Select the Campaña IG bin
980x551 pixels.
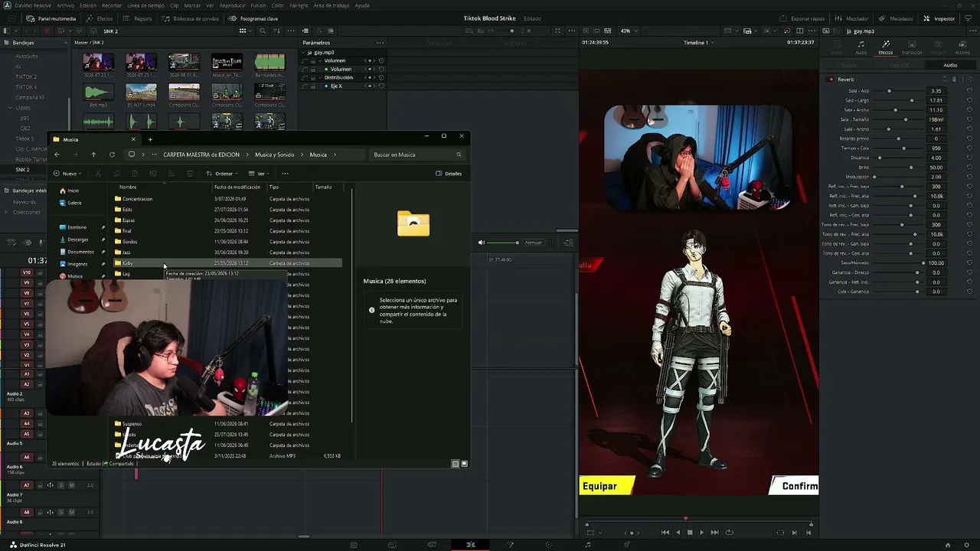tap(30, 97)
